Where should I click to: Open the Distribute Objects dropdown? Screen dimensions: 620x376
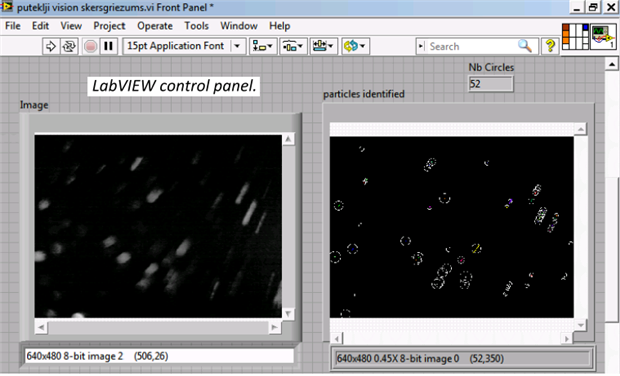tap(293, 46)
